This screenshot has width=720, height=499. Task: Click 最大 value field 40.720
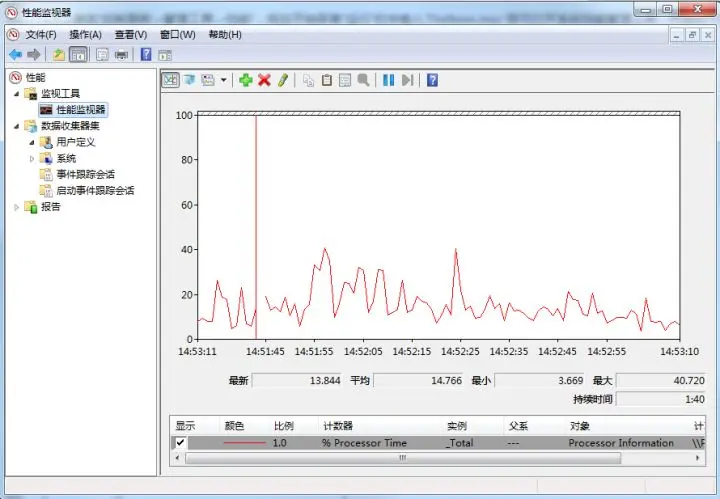pyautogui.click(x=661, y=381)
